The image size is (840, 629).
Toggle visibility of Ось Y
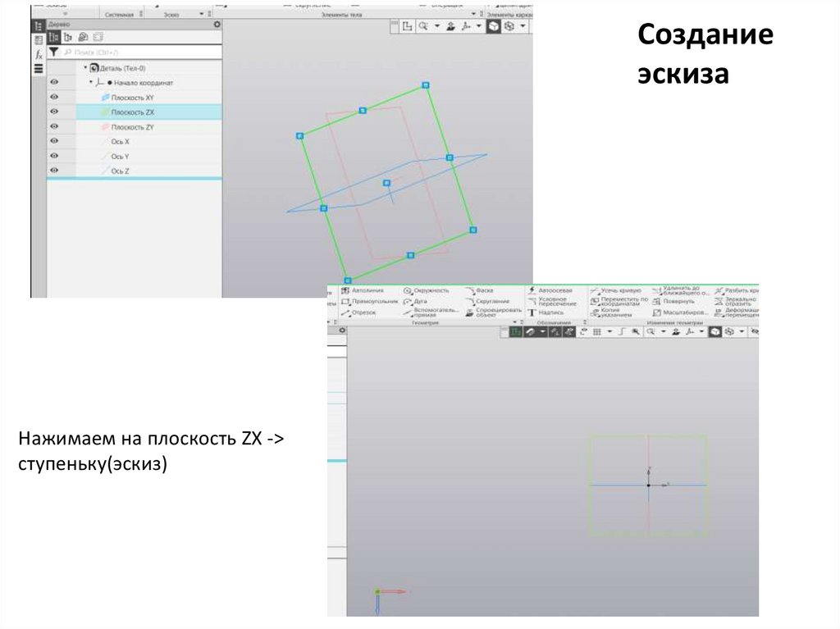[x=54, y=156]
